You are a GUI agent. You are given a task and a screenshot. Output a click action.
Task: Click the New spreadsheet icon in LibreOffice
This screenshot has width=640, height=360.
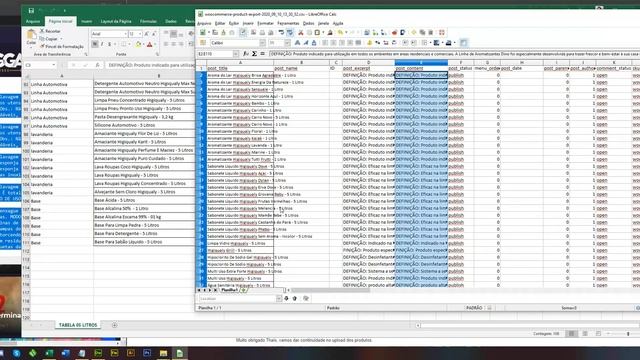pos(203,33)
